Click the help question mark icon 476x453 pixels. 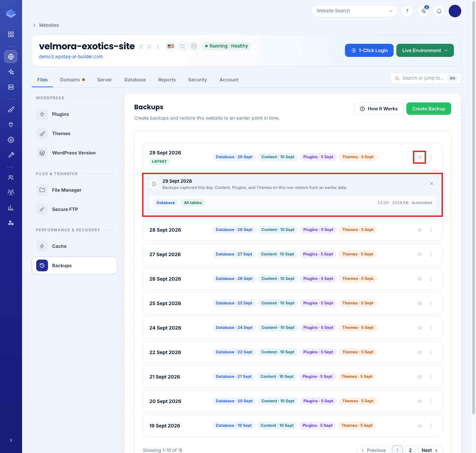407,11
